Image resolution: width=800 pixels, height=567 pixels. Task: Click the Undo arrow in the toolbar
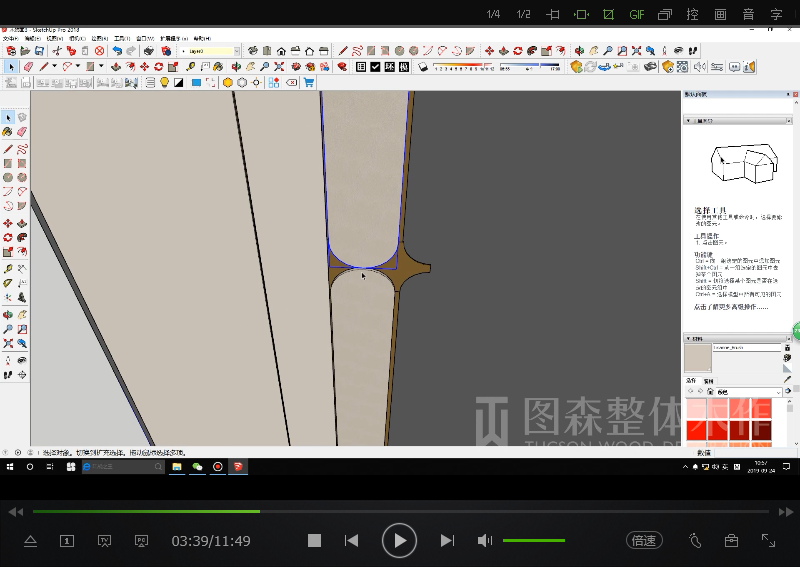[x=117, y=51]
